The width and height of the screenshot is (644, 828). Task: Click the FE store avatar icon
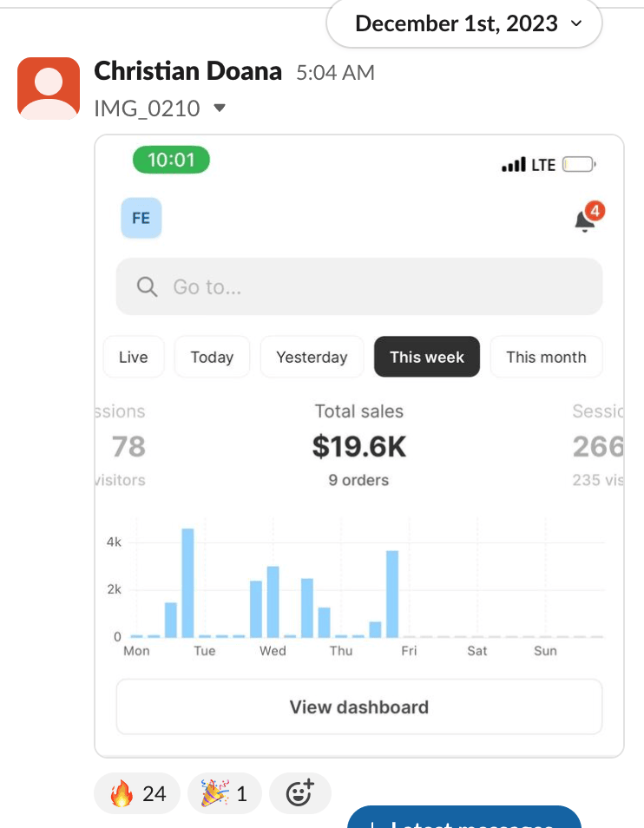pos(141,218)
